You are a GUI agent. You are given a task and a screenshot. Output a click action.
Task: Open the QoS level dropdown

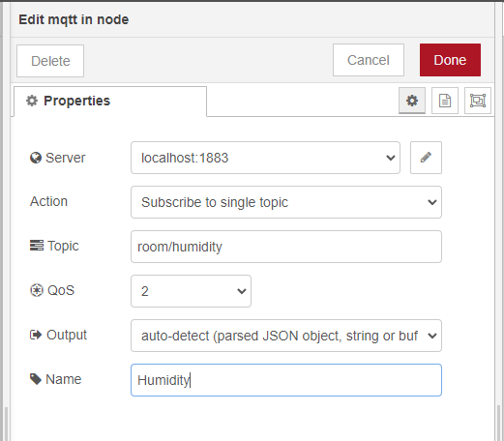[191, 291]
